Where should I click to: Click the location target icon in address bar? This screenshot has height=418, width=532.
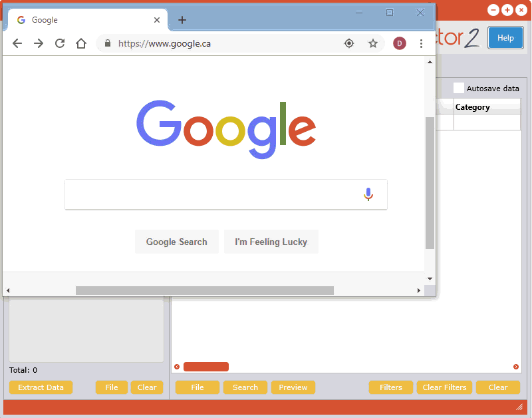(x=349, y=43)
